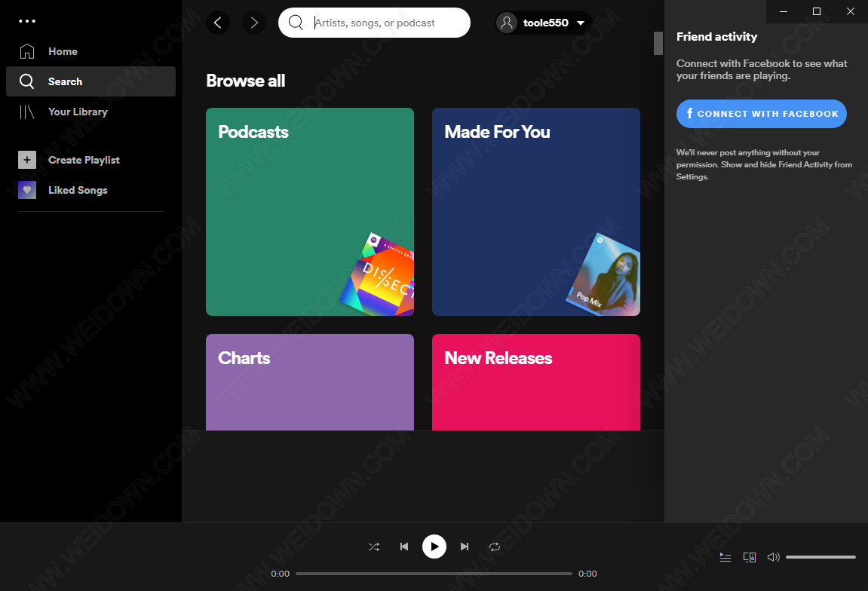Click the Liked Songs heart icon
Screen dimensions: 868x591
pyautogui.click(x=27, y=190)
